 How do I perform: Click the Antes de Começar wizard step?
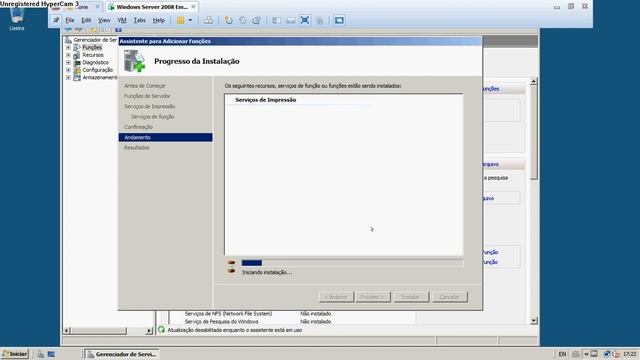144,86
